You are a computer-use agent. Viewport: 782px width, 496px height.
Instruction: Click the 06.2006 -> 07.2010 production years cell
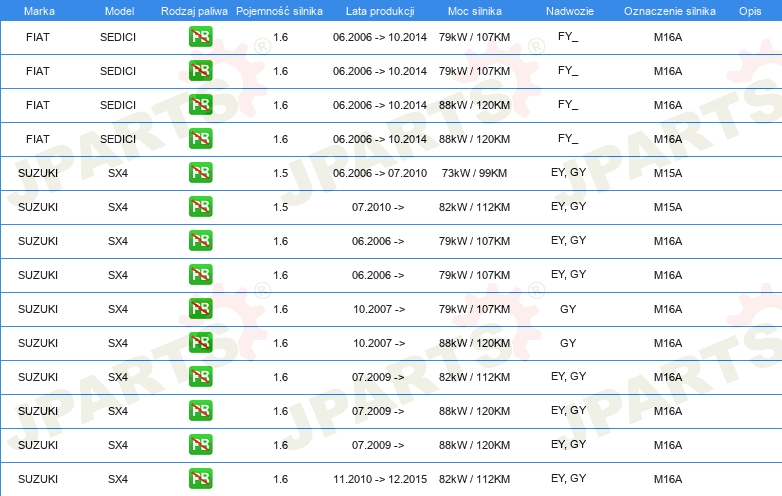[x=380, y=173]
